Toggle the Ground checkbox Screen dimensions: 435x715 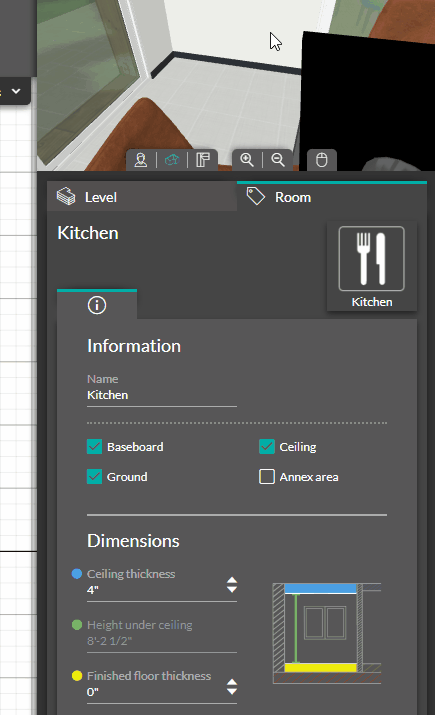click(x=94, y=477)
